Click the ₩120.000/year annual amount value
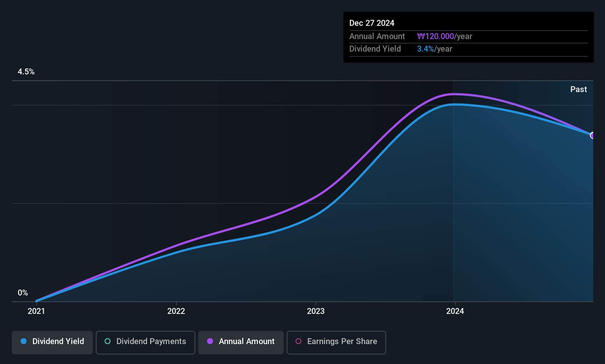605x364 pixels. (x=444, y=36)
